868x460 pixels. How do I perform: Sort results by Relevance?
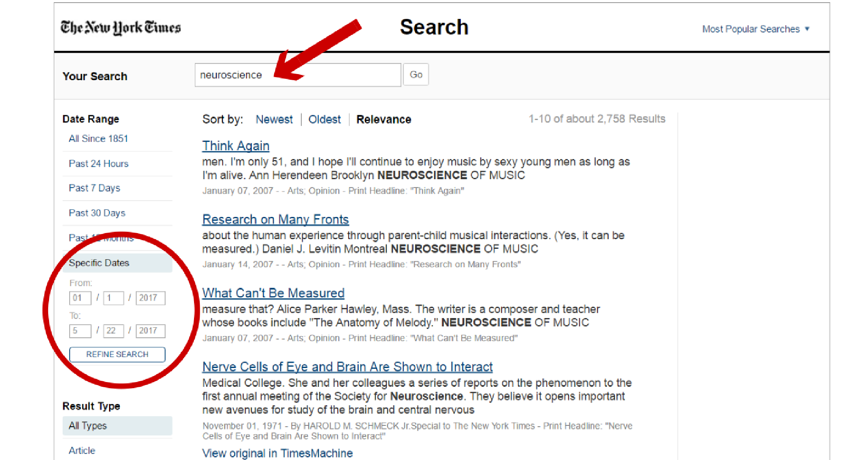tap(384, 120)
